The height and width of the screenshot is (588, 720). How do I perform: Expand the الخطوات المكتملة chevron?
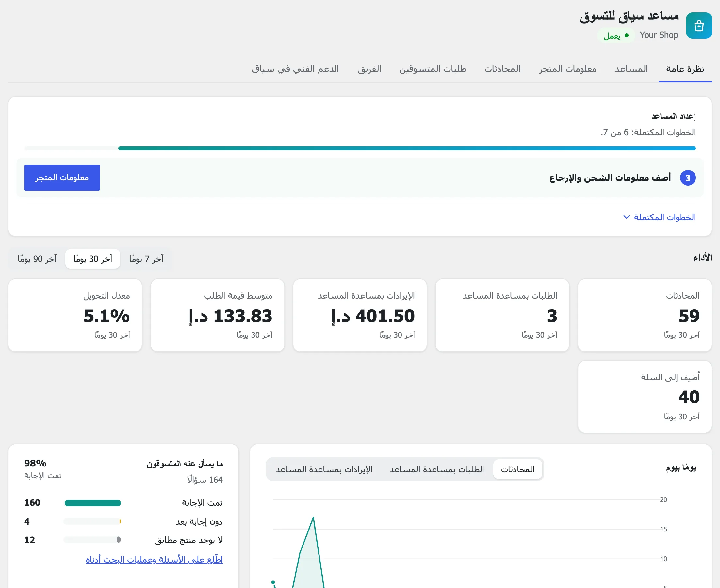(626, 217)
